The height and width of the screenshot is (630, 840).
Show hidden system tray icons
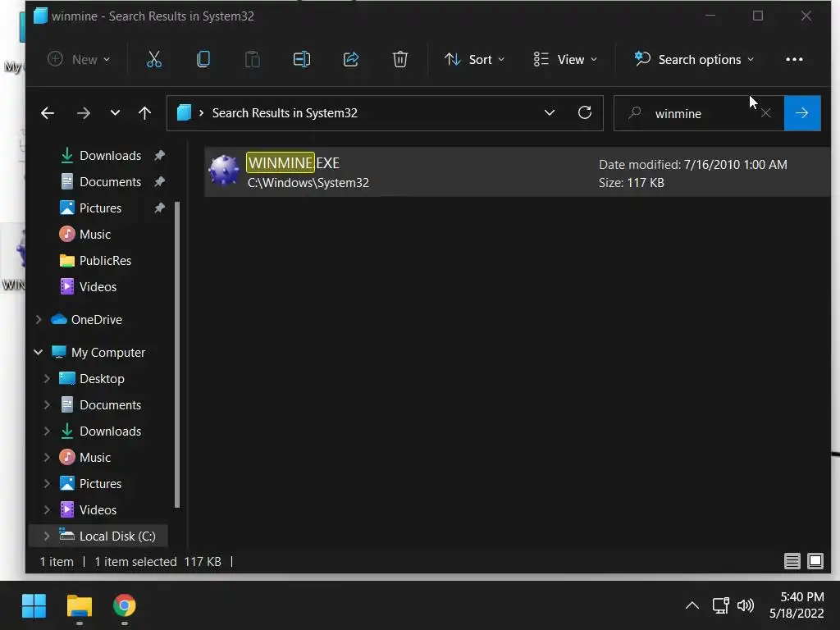(x=692, y=606)
